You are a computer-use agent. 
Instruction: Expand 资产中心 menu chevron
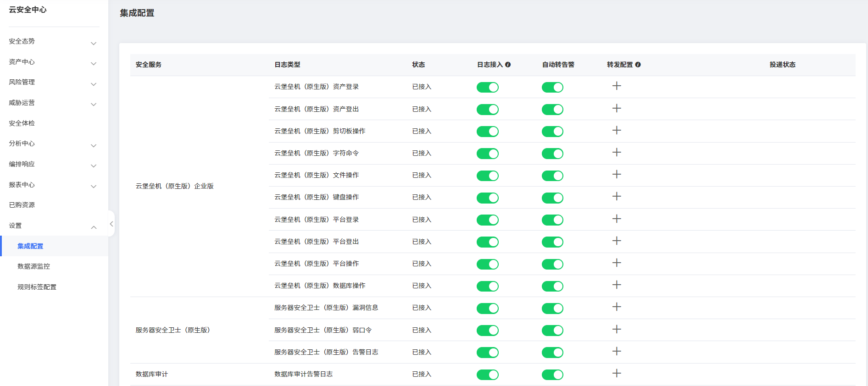click(x=94, y=64)
